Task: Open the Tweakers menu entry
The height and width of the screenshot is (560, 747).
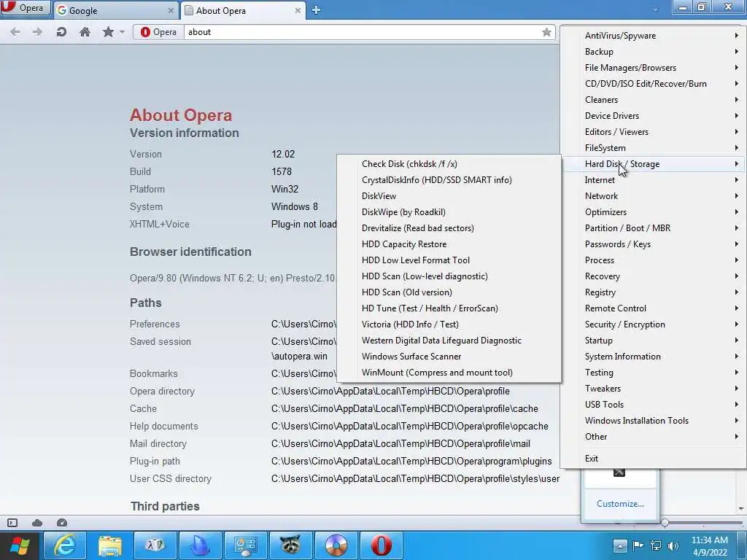Action: 651,389
